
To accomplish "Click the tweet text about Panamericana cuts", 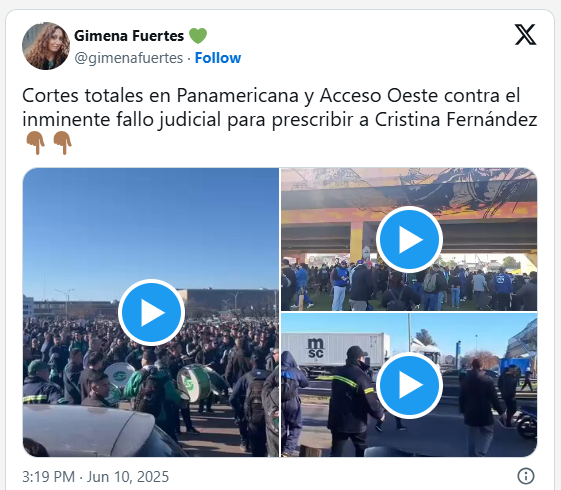I will (x=280, y=107).
